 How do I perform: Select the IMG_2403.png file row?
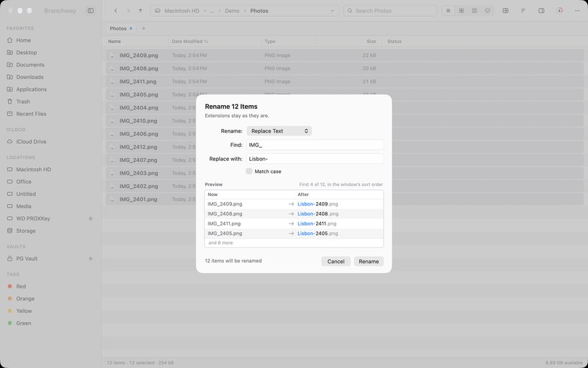(x=345, y=173)
